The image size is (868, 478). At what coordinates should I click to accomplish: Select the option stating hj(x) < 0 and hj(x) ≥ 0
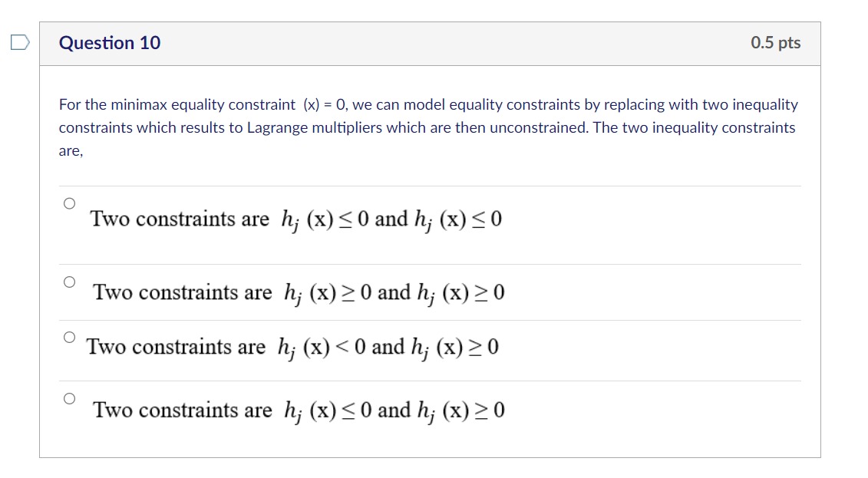68,336
